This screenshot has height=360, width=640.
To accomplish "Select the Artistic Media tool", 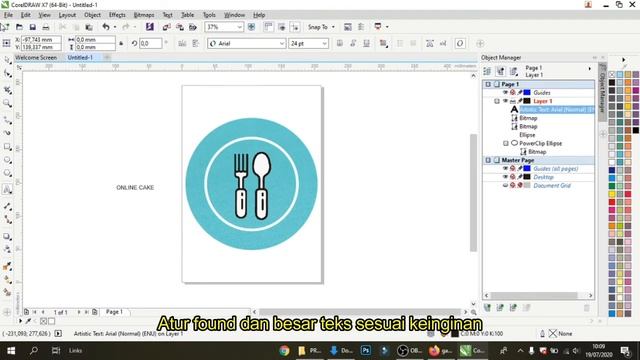I will click(x=7, y=133).
